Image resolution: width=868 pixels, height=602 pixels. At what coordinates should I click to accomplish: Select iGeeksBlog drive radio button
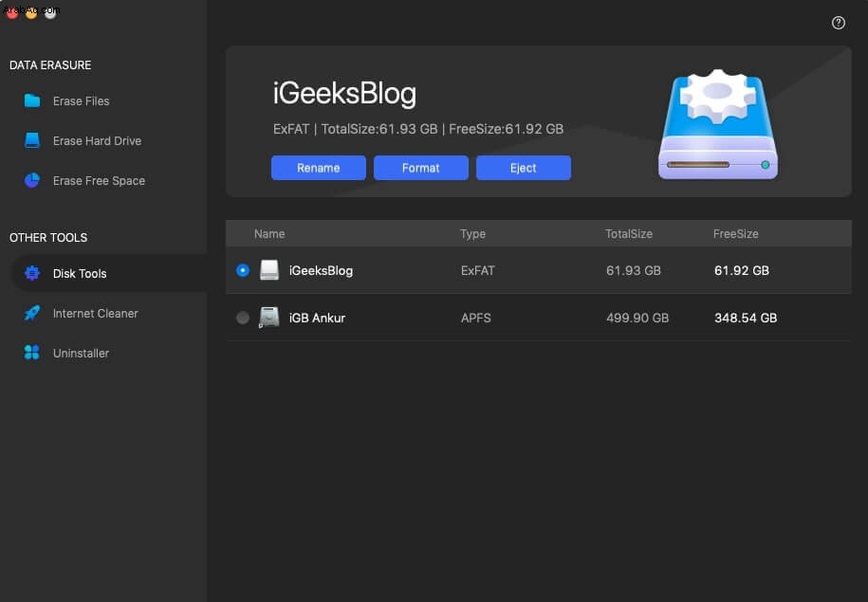[243, 270]
